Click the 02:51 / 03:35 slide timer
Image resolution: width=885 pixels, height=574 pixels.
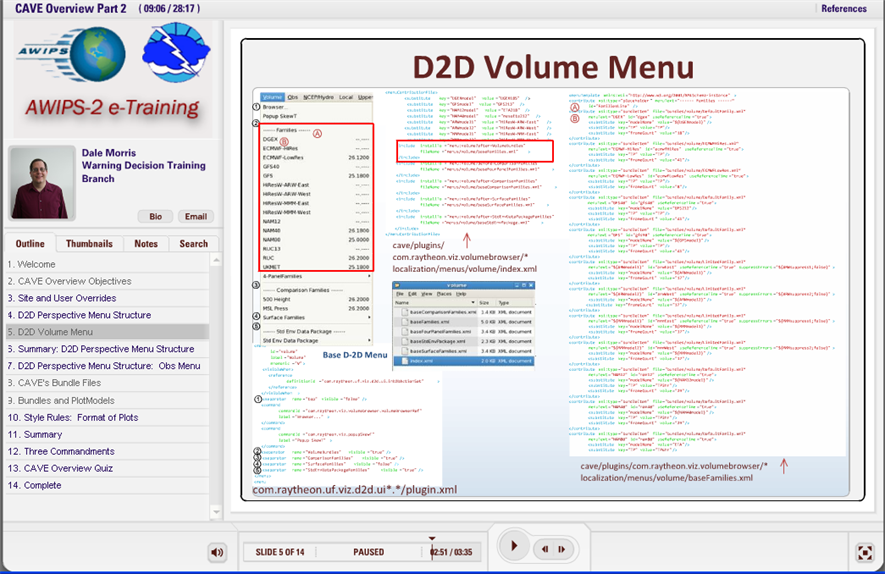pyautogui.click(x=452, y=552)
